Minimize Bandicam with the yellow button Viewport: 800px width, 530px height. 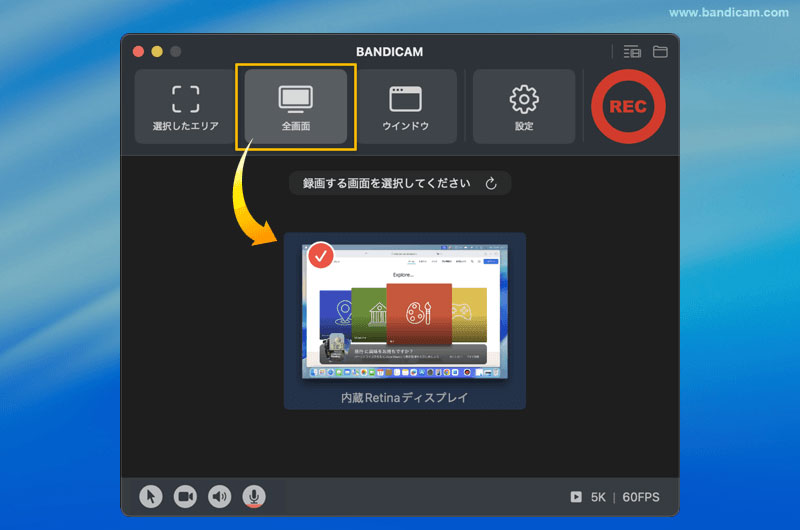coord(157,52)
